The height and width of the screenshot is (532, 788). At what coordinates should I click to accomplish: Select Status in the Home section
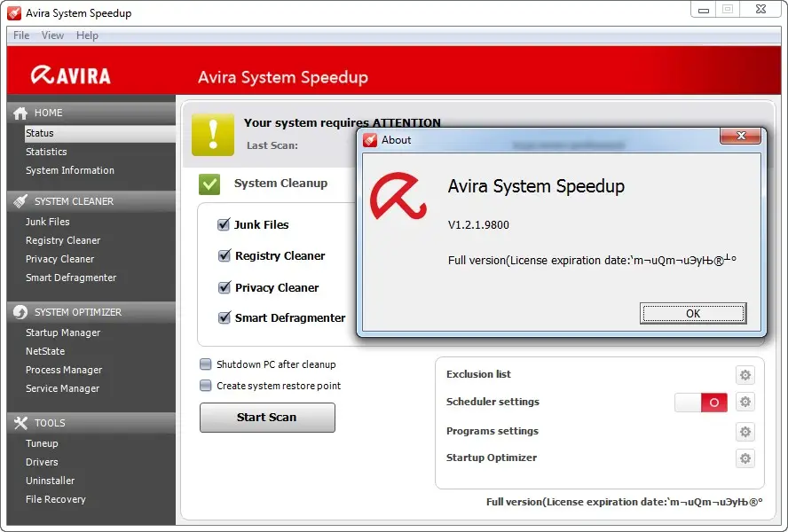100,133
